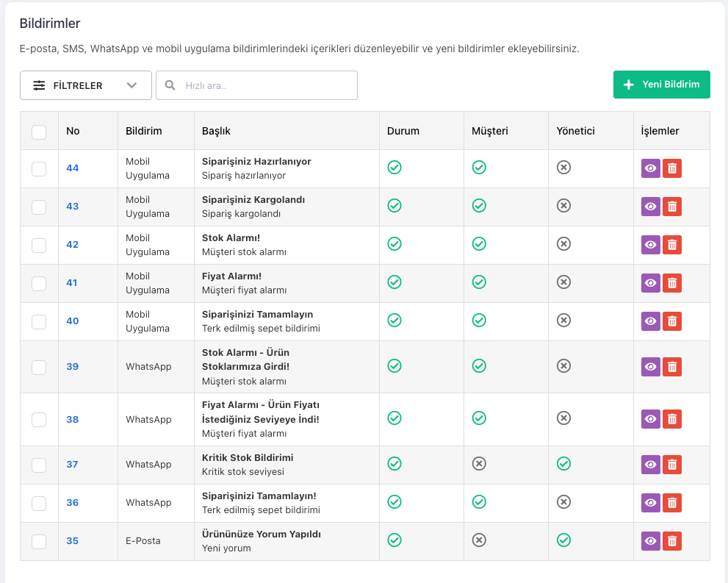
Task: Click the eye icon for notification 44
Action: [x=650, y=168]
